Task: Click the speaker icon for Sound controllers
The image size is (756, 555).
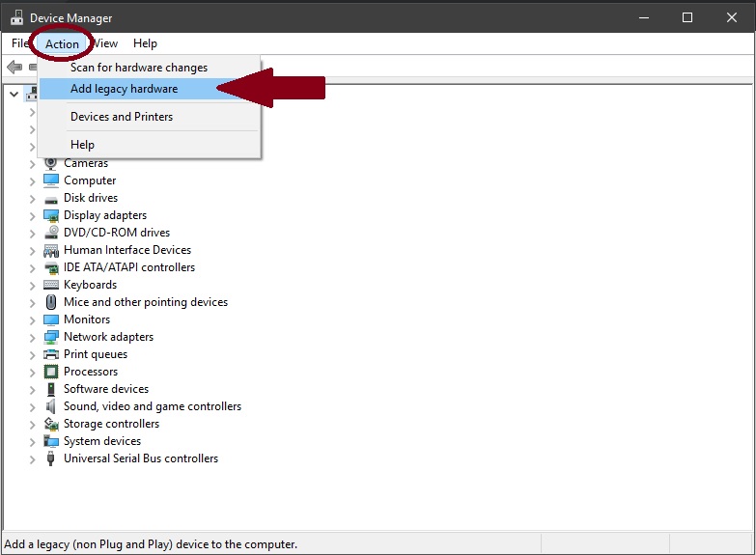Action: [50, 406]
